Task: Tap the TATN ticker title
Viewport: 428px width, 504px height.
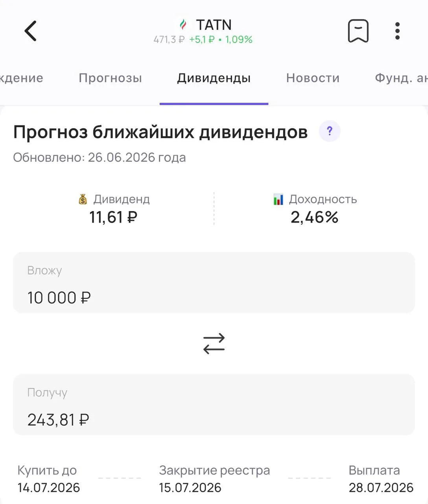Action: pos(214,25)
